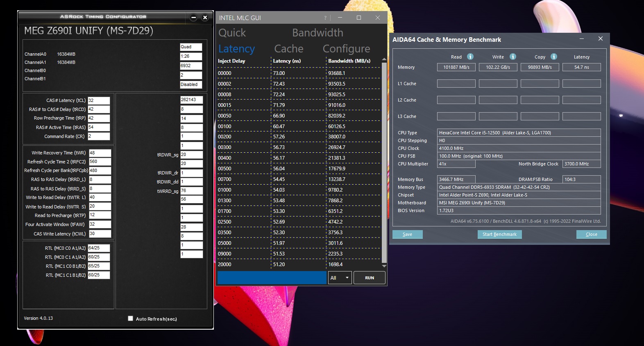The height and width of the screenshot is (346, 644).
Task: Select the inject delay row 20000
Action: pos(224,265)
